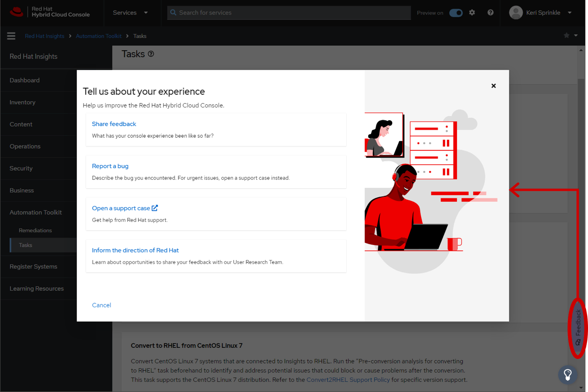Focus the Search for services field
Screen dimensions: 588x392
[x=289, y=13]
